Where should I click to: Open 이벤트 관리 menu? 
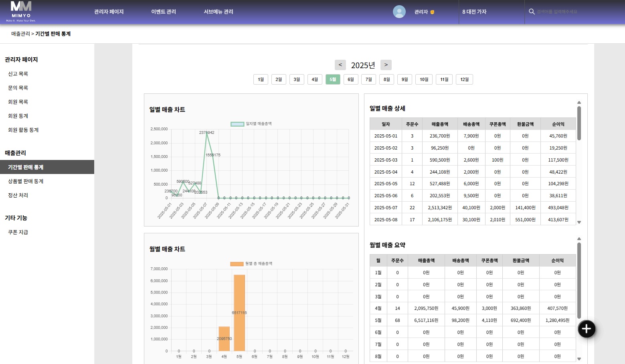coord(164,12)
